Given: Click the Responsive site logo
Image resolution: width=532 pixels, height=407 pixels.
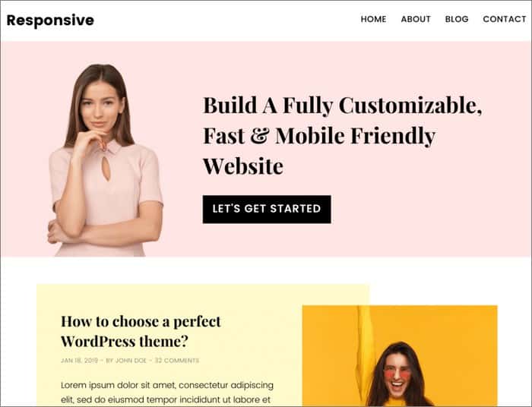Looking at the screenshot, I should click(50, 20).
